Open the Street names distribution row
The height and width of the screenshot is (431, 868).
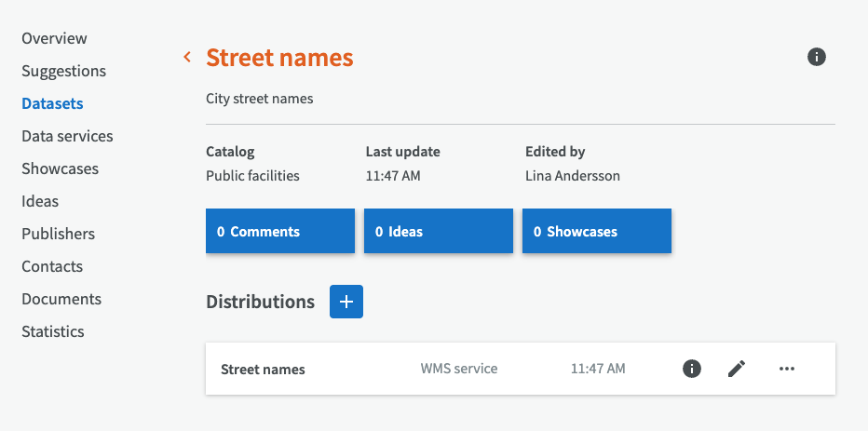[263, 369]
